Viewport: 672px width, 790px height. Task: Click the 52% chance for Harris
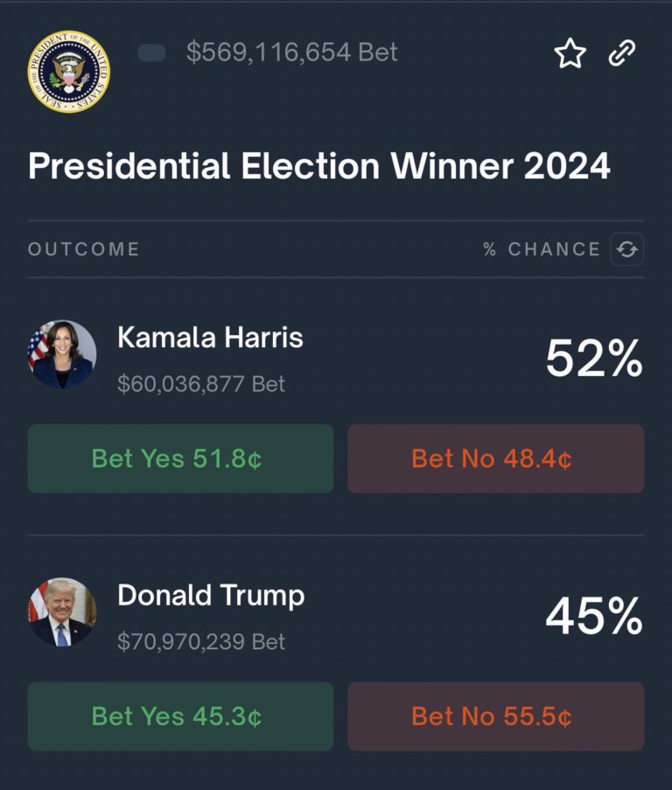[x=594, y=359]
